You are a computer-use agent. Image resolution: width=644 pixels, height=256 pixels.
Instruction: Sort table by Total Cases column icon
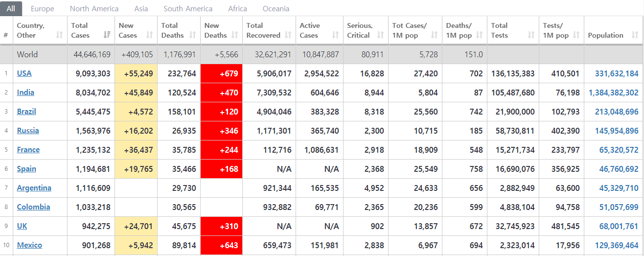coord(107,35)
